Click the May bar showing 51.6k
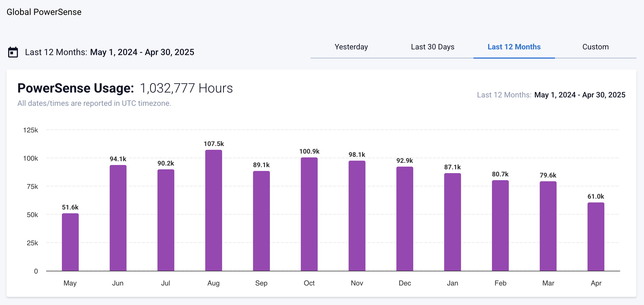Viewport: 644px width, 305px height. coord(70,242)
